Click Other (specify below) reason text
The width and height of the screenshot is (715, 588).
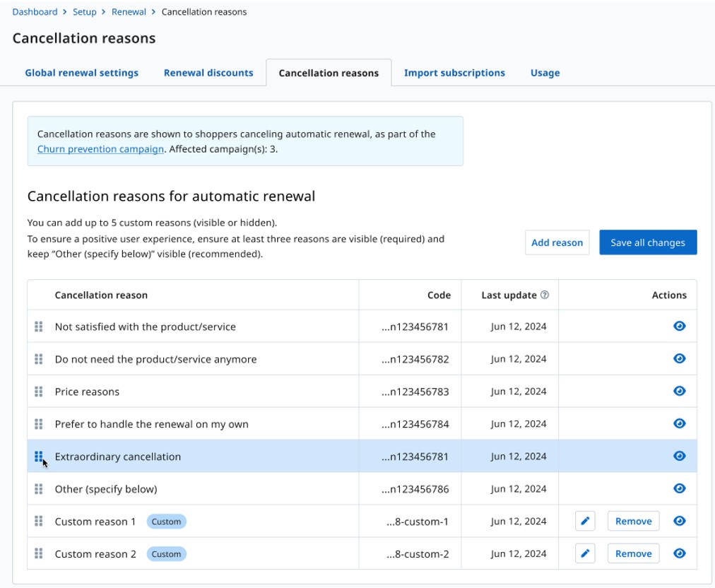pos(106,490)
